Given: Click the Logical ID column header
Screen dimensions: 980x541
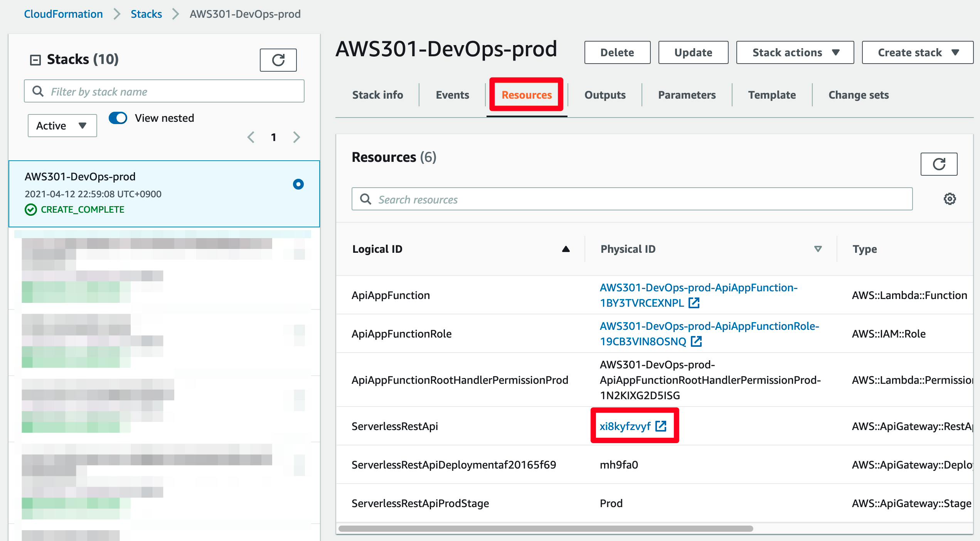Looking at the screenshot, I should coord(377,249).
